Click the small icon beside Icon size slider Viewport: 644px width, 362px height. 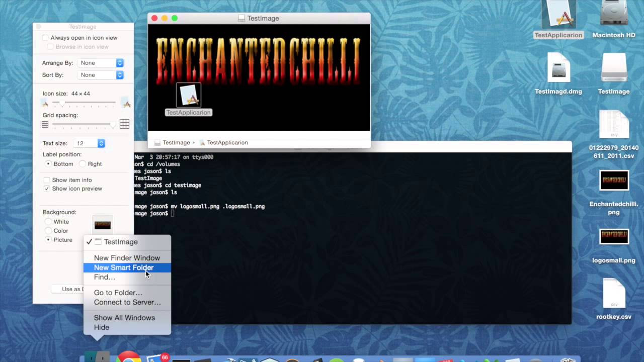[x=45, y=104]
